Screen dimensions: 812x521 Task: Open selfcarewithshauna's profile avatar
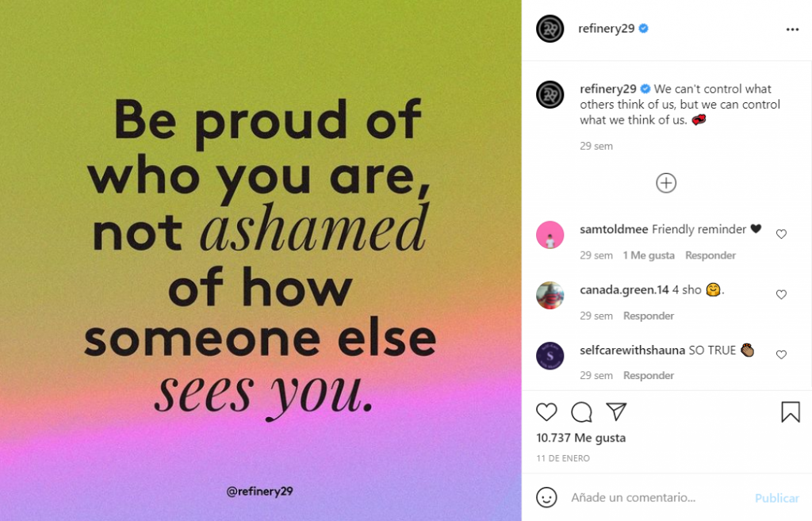point(550,355)
